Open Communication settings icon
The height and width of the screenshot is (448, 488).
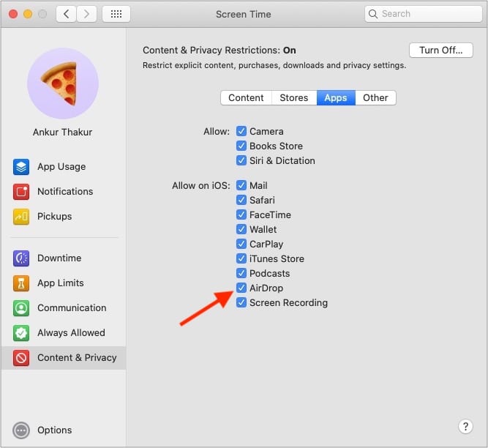(21, 308)
